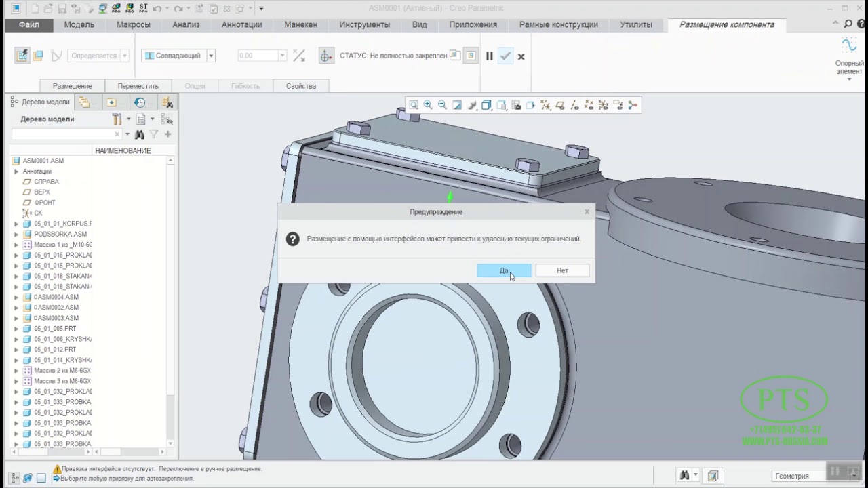Open the display style cube icon
868x488 pixels.
click(x=486, y=105)
